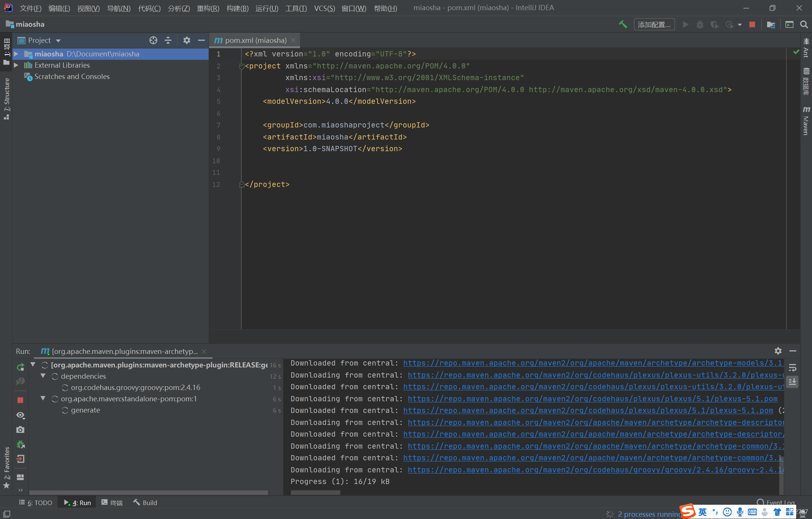812x519 pixels.
Task: Collapse the maven-archetype-plugin root run node
Action: point(33,365)
